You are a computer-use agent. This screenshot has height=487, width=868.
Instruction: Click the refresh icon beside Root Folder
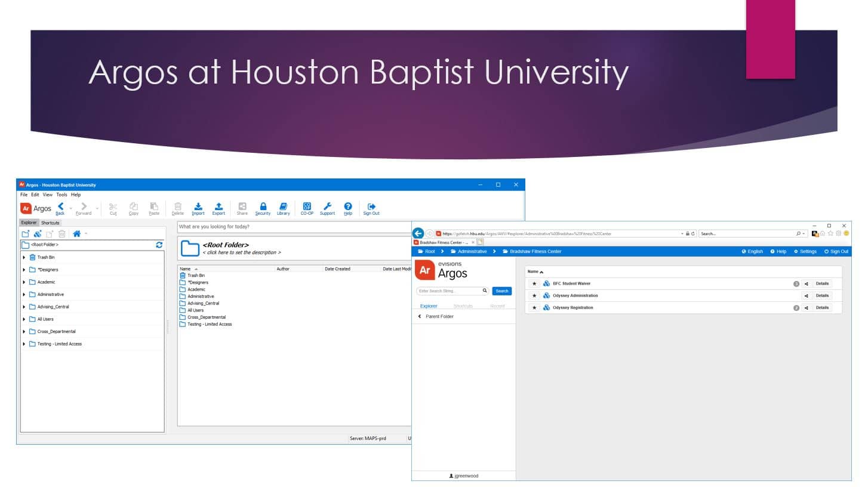[159, 245]
